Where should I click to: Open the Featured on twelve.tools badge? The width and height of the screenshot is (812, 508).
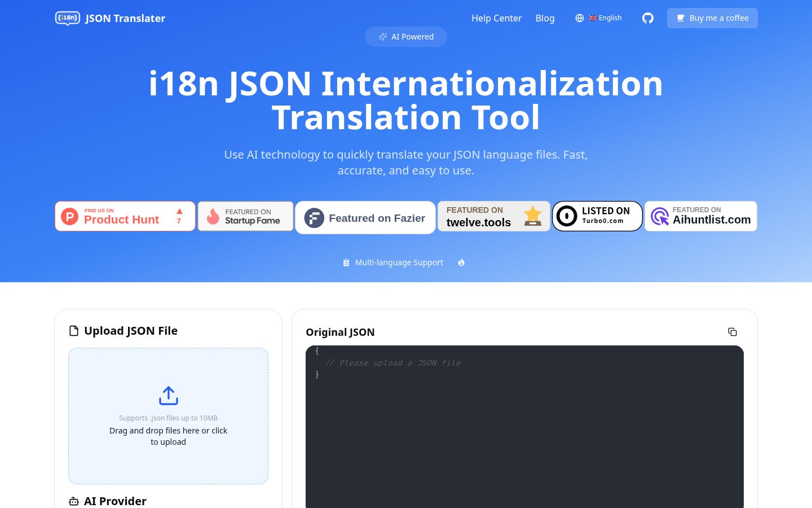pos(494,216)
